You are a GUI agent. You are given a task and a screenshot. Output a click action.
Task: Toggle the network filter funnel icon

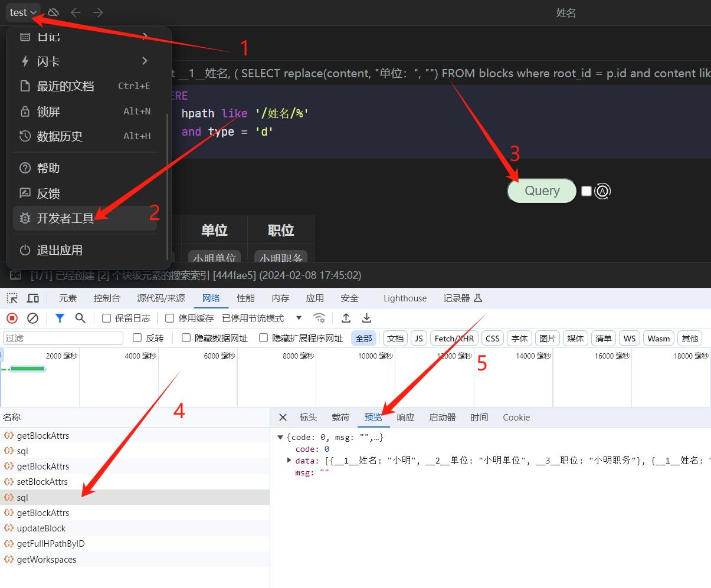60,318
